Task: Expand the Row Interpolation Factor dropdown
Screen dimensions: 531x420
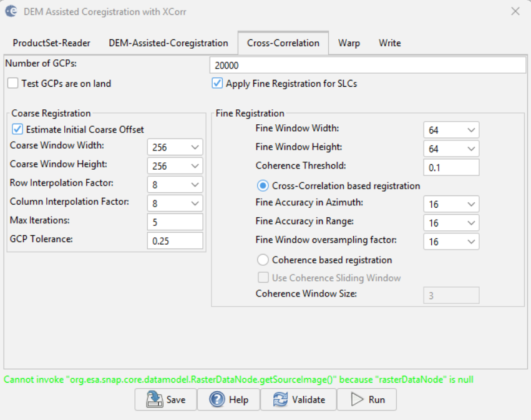Action: tap(175, 185)
